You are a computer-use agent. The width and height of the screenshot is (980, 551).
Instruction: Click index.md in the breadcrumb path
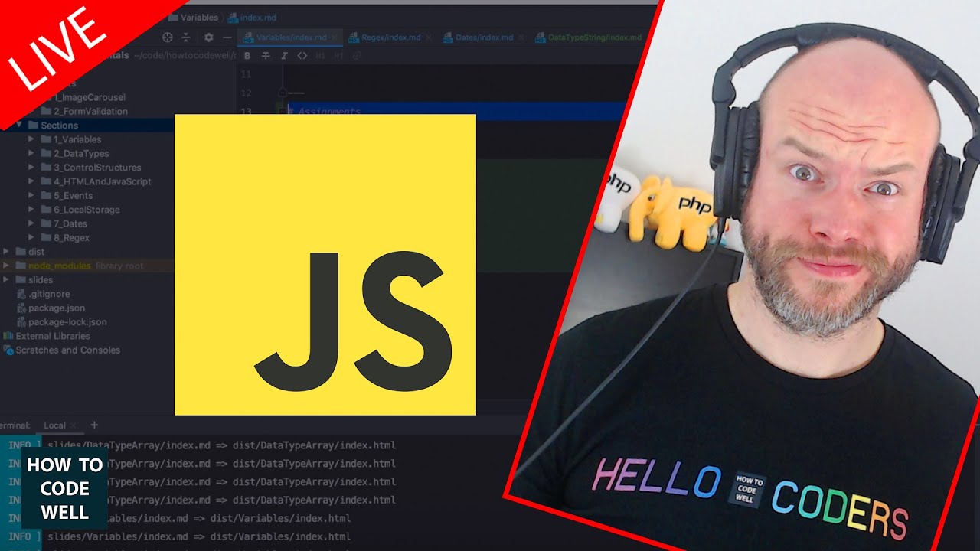pyautogui.click(x=257, y=18)
